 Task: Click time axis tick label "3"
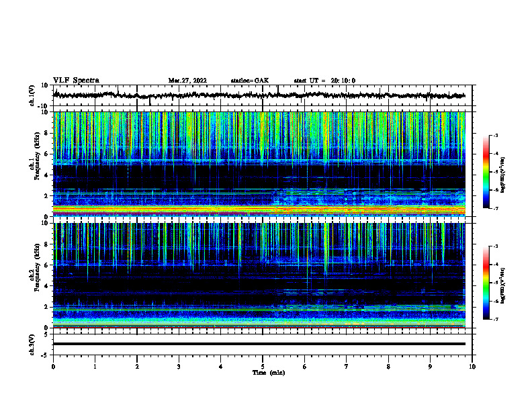pos(179,367)
